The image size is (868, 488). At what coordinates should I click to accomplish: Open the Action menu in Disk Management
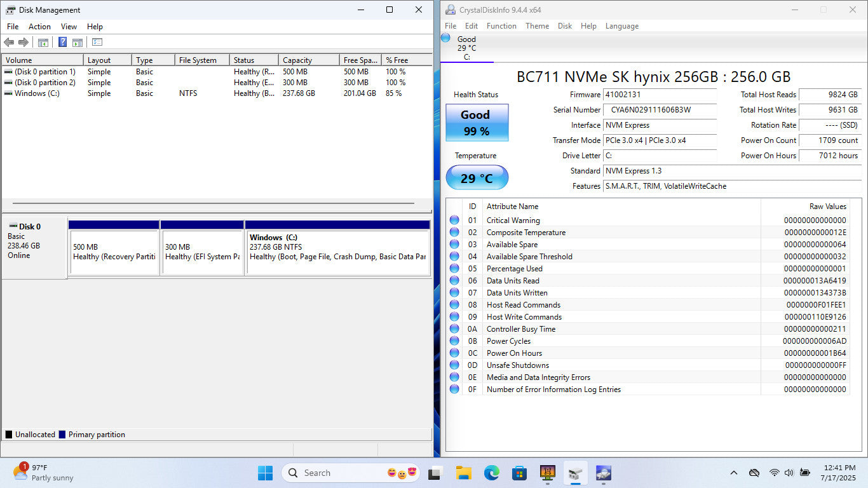[x=39, y=27]
